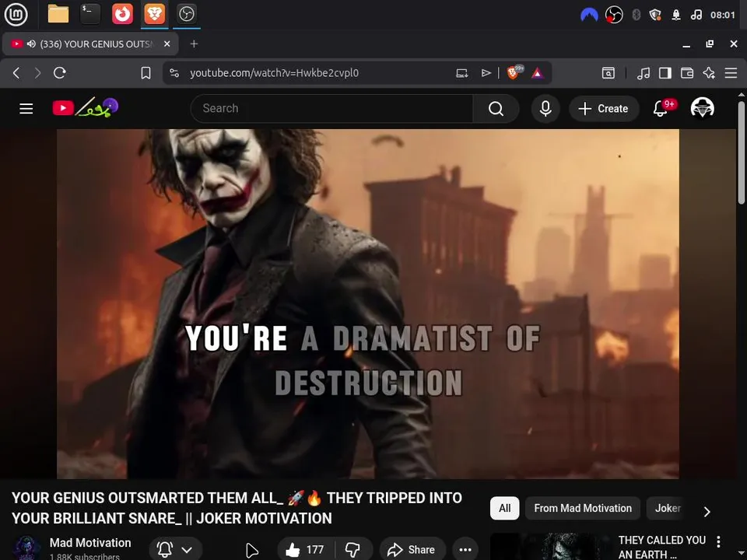This screenshot has height=560, width=747.
Task: Open the Brave main hamburger menu
Action: tap(731, 73)
